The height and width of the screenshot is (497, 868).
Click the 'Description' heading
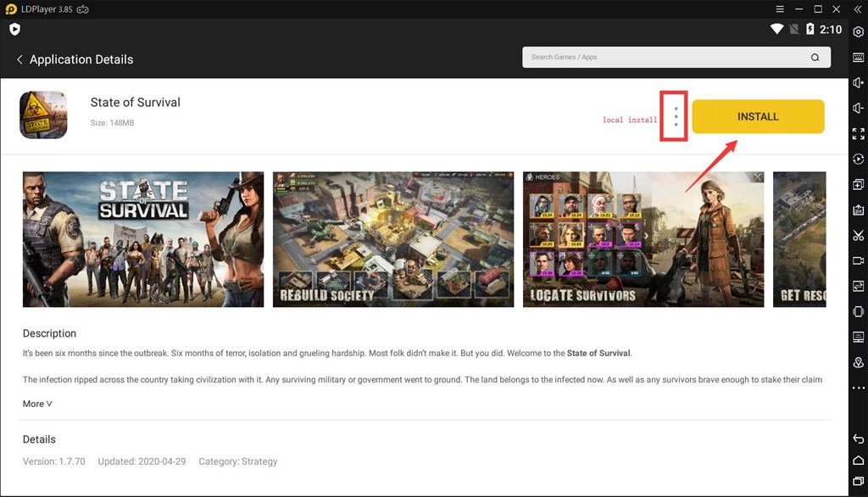49,333
